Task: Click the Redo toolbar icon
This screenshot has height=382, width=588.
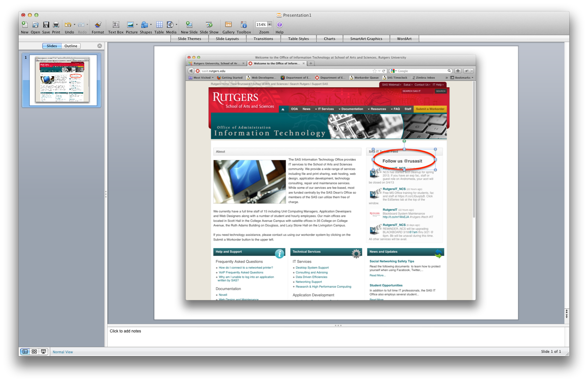Action: coord(81,25)
